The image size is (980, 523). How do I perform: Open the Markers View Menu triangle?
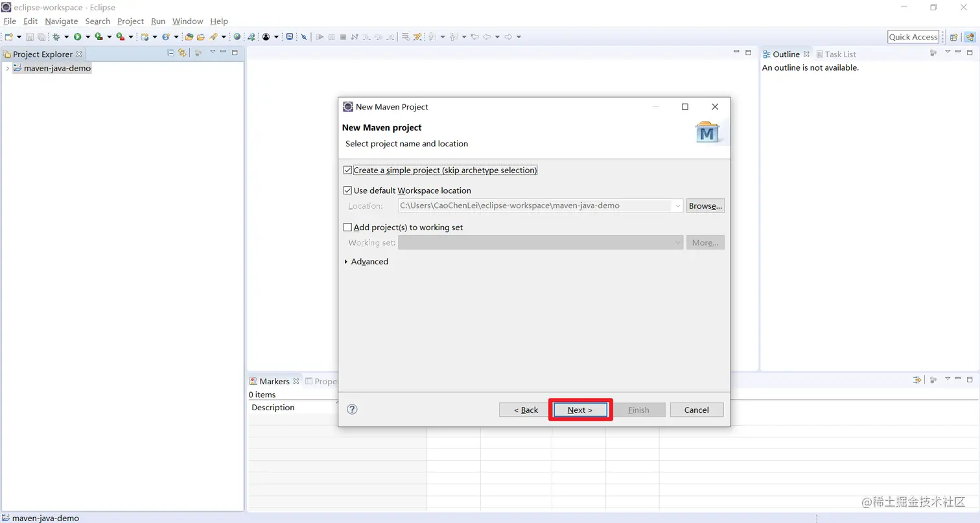click(947, 378)
